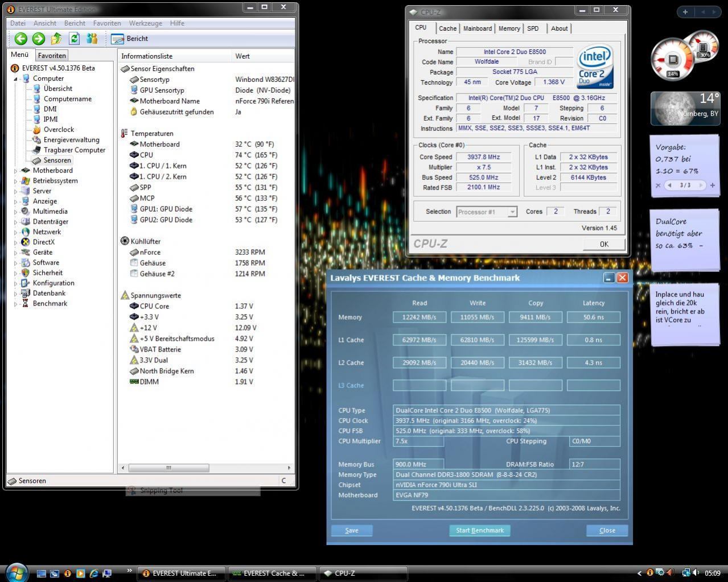
Task: Expand the DirectX tree node
Action: (x=16, y=242)
